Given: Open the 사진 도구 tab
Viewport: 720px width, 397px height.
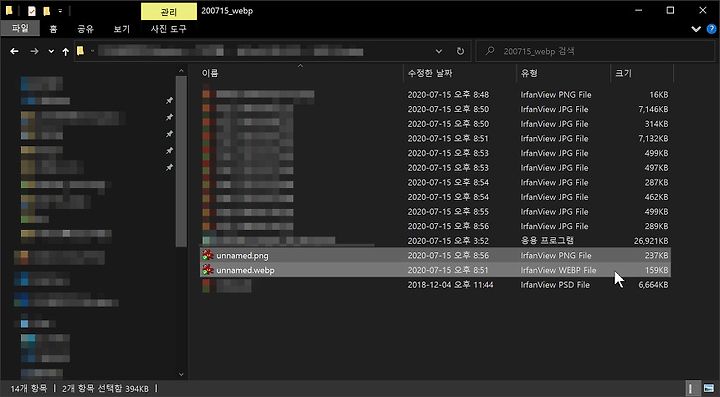Looking at the screenshot, I should [x=169, y=29].
